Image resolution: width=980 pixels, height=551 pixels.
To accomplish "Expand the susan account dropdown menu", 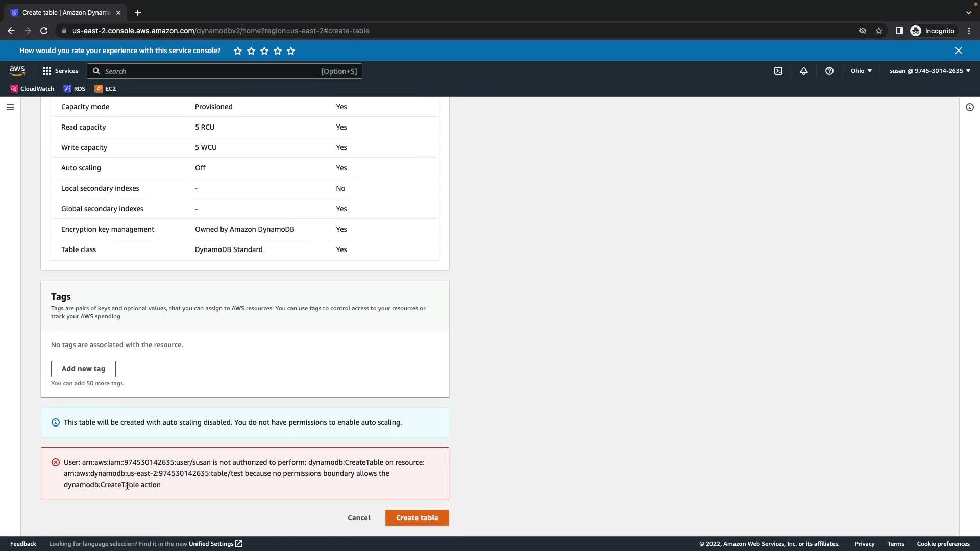I will (929, 71).
